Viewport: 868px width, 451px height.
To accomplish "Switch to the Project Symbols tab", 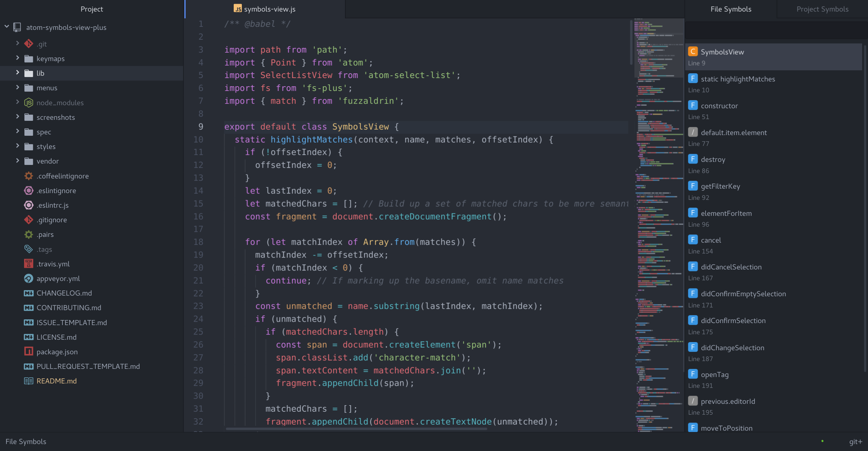I will coord(822,9).
